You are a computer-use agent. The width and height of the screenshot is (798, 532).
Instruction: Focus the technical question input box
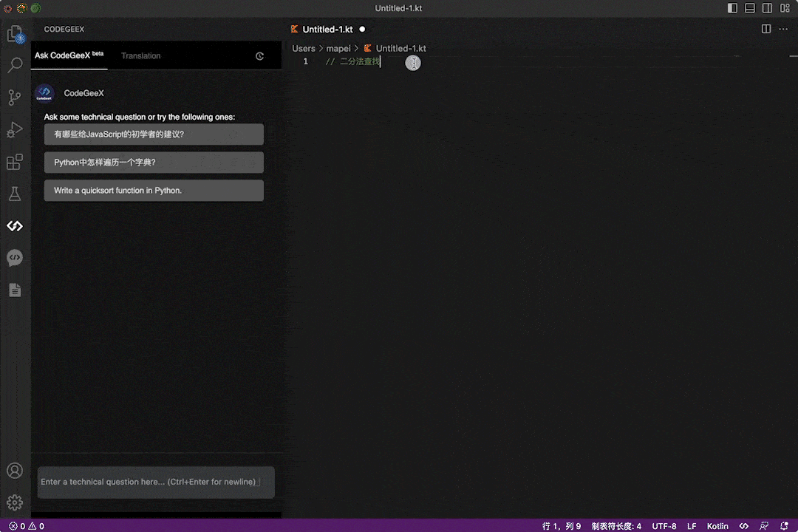tap(156, 482)
